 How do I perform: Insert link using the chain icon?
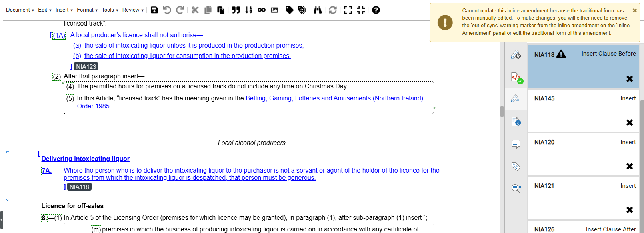(x=262, y=10)
